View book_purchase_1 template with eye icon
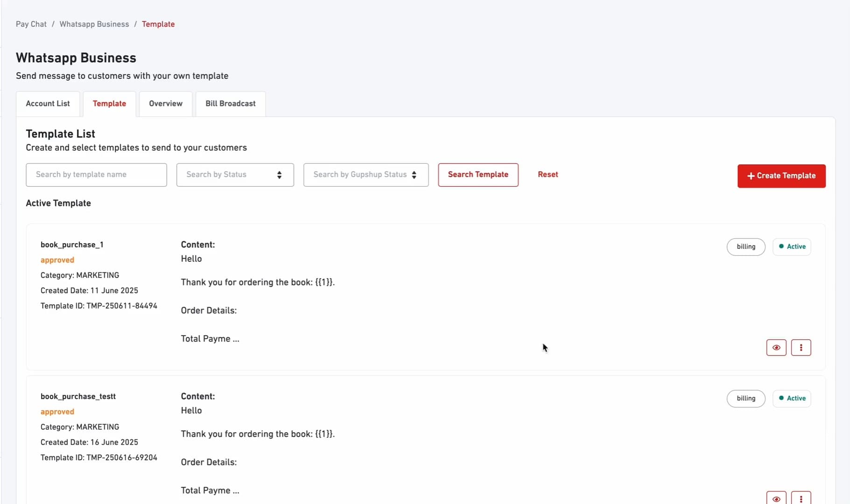The image size is (850, 504). coord(776,348)
